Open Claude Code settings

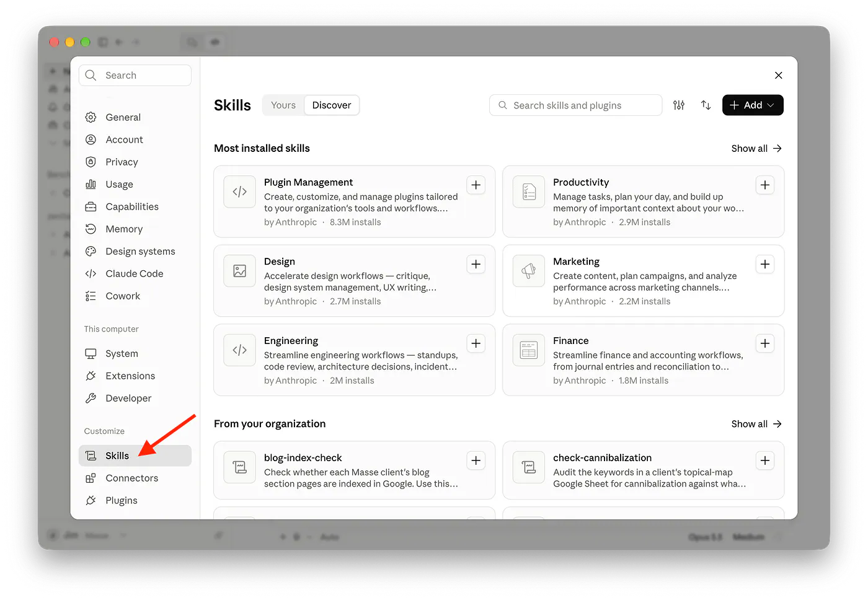pyautogui.click(x=135, y=273)
